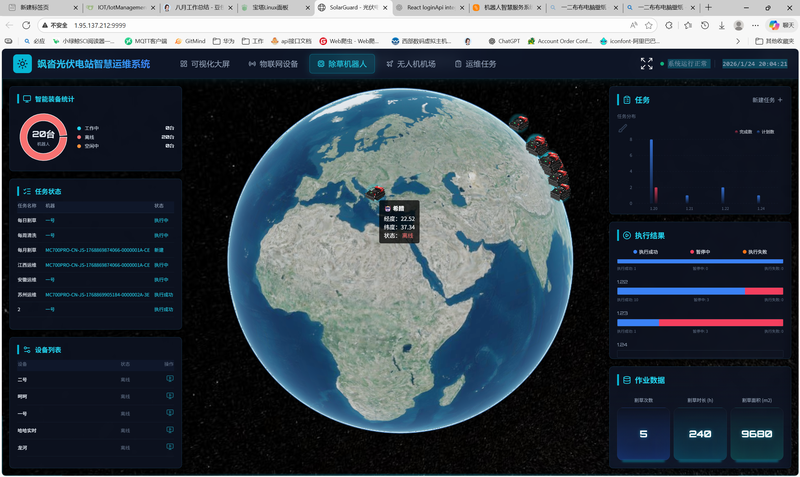The height and width of the screenshot is (477, 800).
Task: Toggle the 计划数 series in the task chart legend
Action: pos(766,132)
